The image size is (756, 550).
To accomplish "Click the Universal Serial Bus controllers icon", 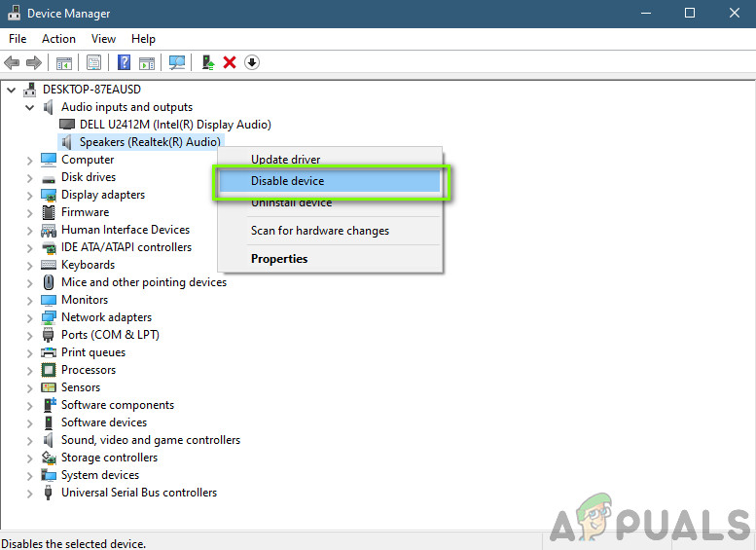I will click(48, 493).
